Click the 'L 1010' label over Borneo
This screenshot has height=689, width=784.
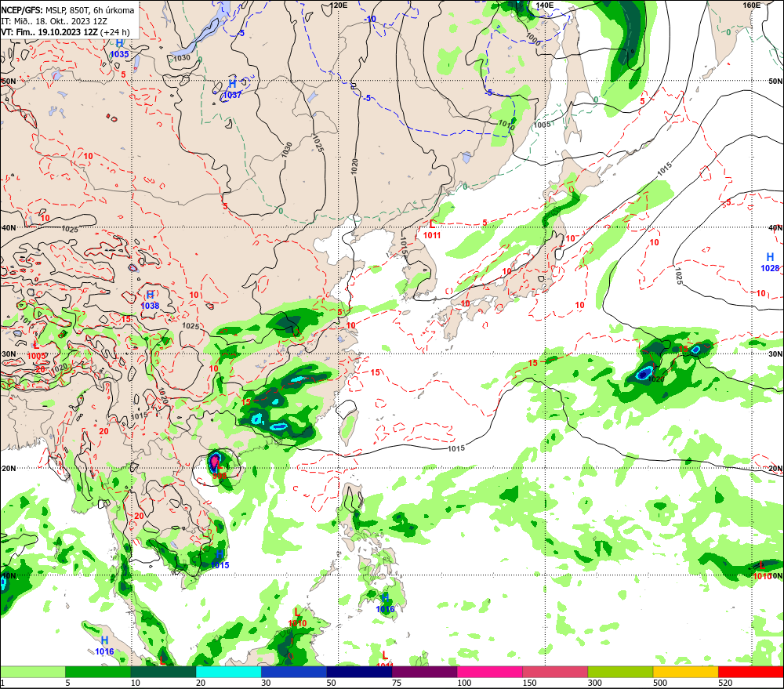click(297, 618)
